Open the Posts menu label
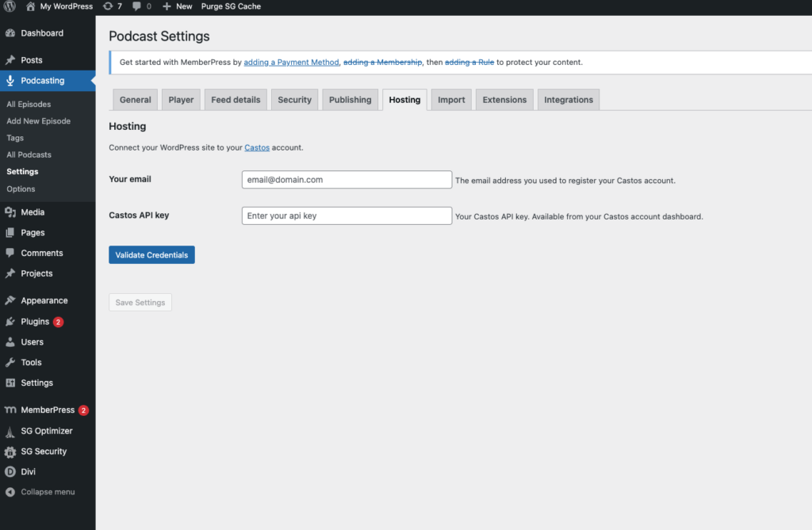 [x=32, y=60]
